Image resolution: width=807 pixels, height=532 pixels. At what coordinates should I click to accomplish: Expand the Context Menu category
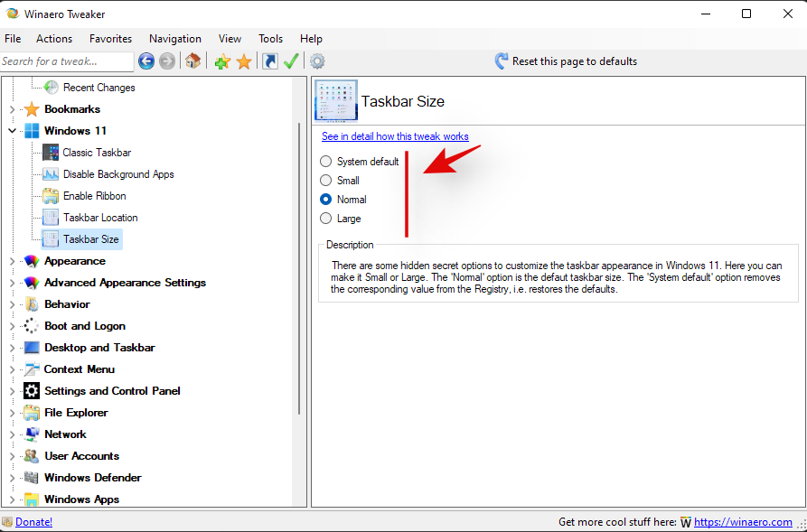click(12, 369)
